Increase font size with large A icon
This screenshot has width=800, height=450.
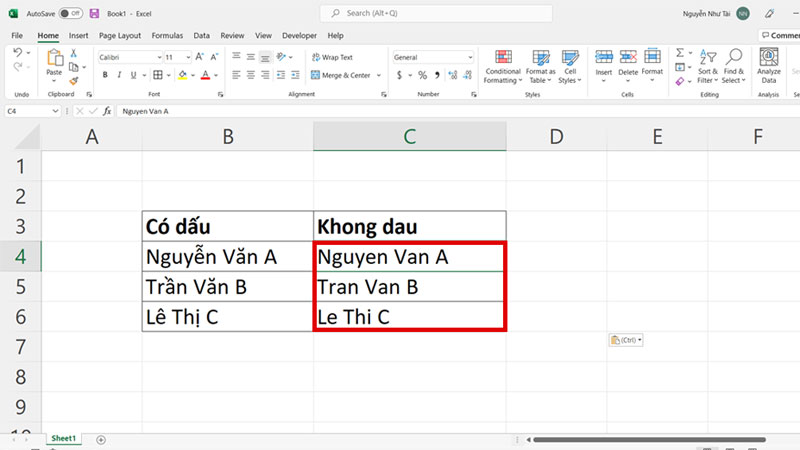tap(199, 57)
